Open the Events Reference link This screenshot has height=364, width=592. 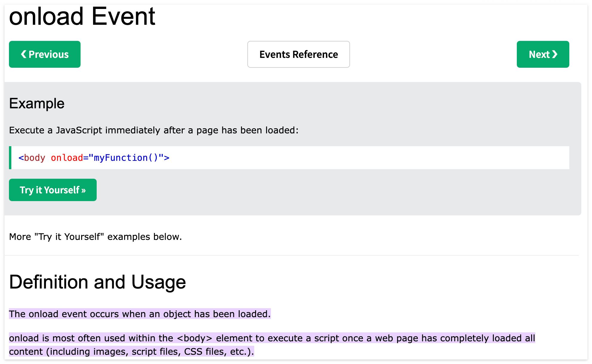[298, 54]
